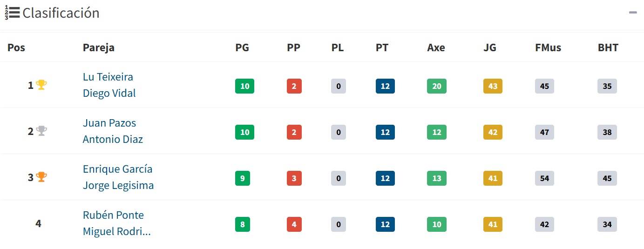Click the PG column header
Image resolution: width=644 pixels, height=249 pixels.
coord(242,47)
